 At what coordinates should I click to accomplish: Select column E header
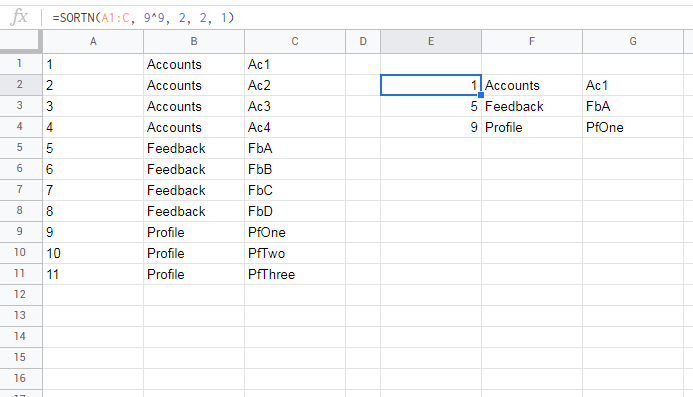[431, 42]
